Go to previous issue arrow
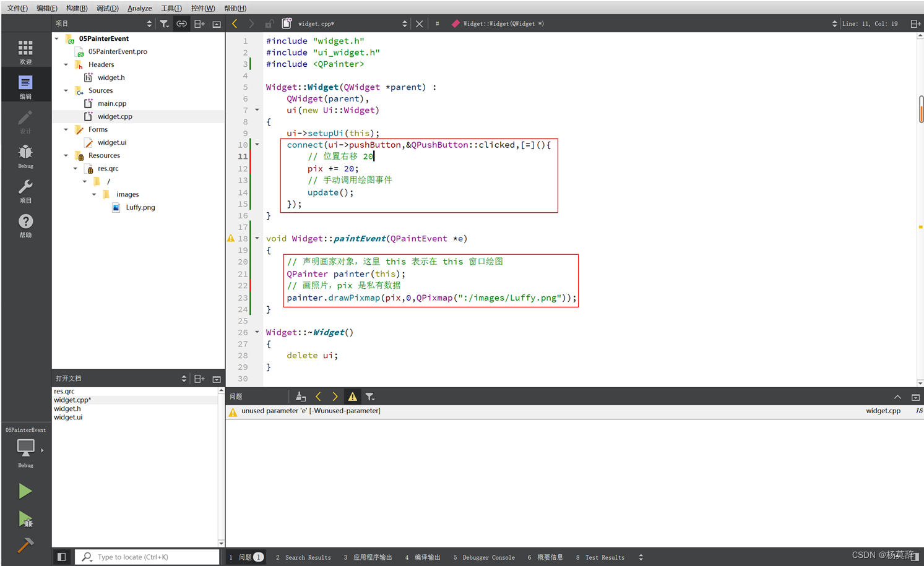Viewport: 924px width, 566px height. coord(318,397)
